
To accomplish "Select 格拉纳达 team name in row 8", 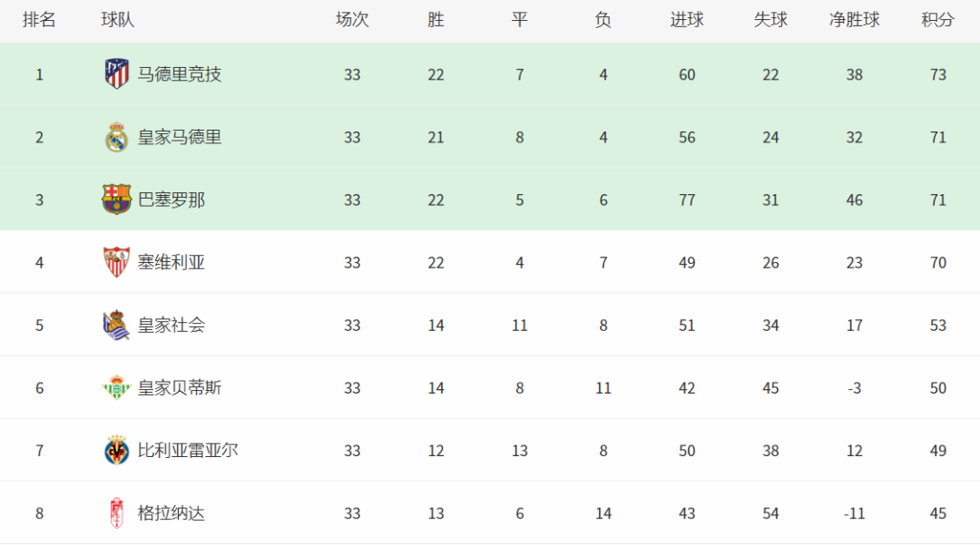I will click(x=171, y=513).
